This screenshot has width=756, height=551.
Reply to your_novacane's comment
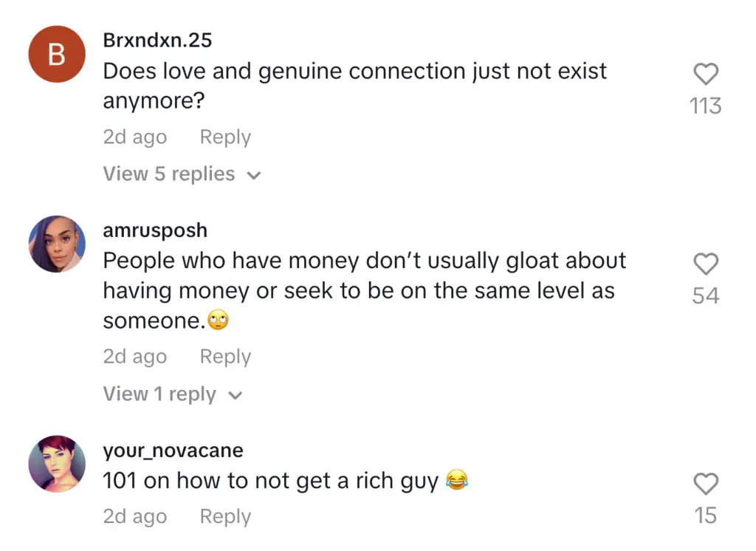[225, 517]
